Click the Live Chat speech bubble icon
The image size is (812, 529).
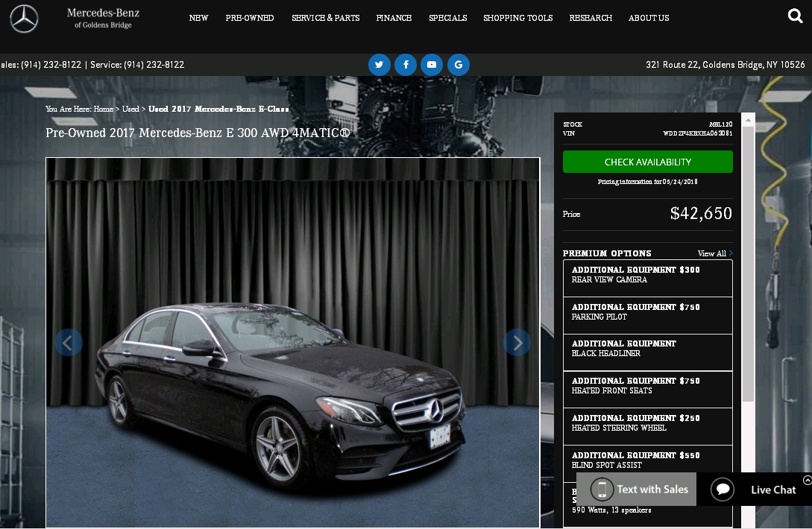723,490
